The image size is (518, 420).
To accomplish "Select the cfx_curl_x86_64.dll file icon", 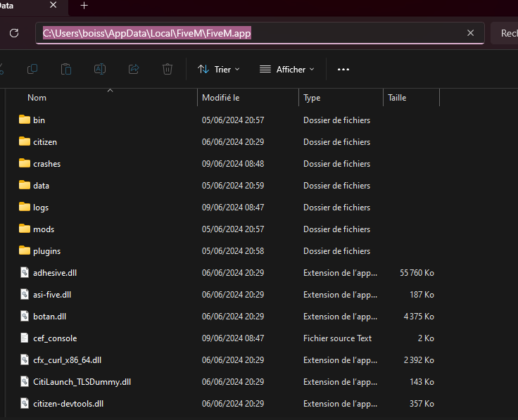I will coord(25,359).
